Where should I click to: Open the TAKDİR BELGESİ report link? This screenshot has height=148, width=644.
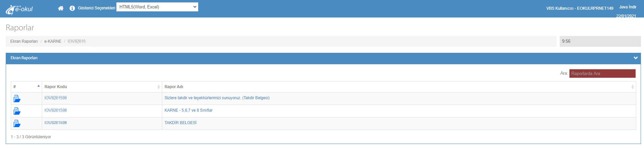coord(180,123)
